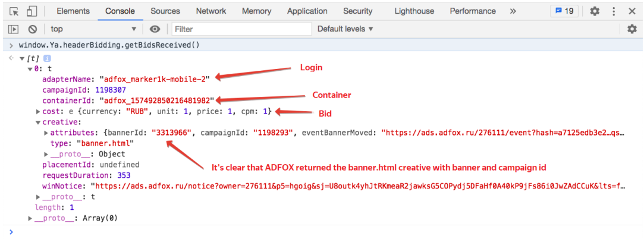Create live expression with the eye icon
Viewport: 644px width, 239px height.
155,29
